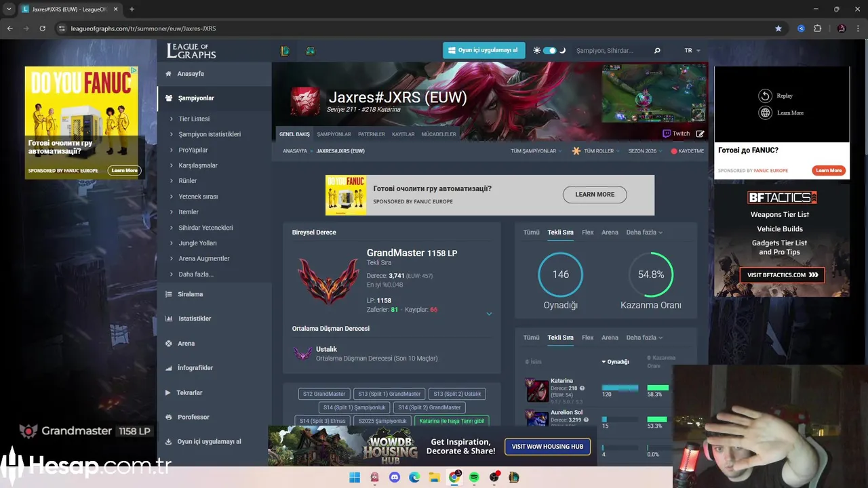Open Microsoft Edge from the taskbar
The height and width of the screenshot is (488, 868).
pyautogui.click(x=414, y=477)
